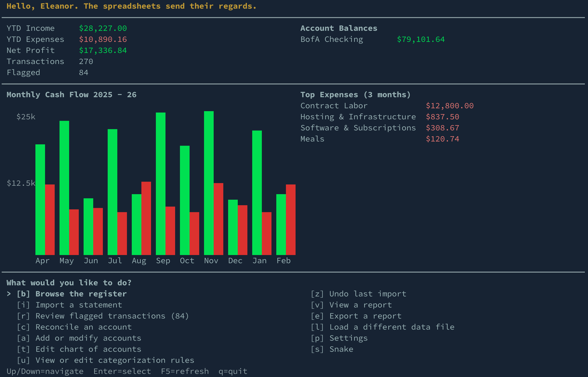588x377 pixels.
Task: Choose Import a statement
Action: (69, 305)
